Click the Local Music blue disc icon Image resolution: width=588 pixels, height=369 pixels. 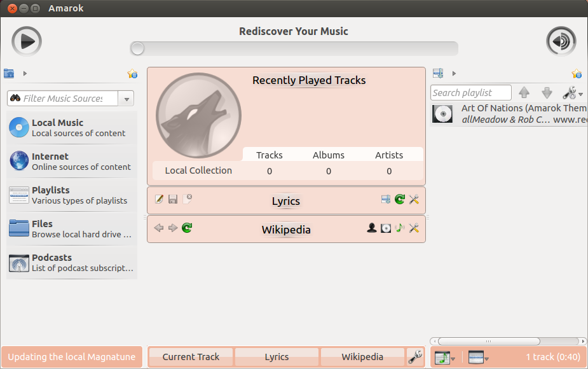coord(19,127)
